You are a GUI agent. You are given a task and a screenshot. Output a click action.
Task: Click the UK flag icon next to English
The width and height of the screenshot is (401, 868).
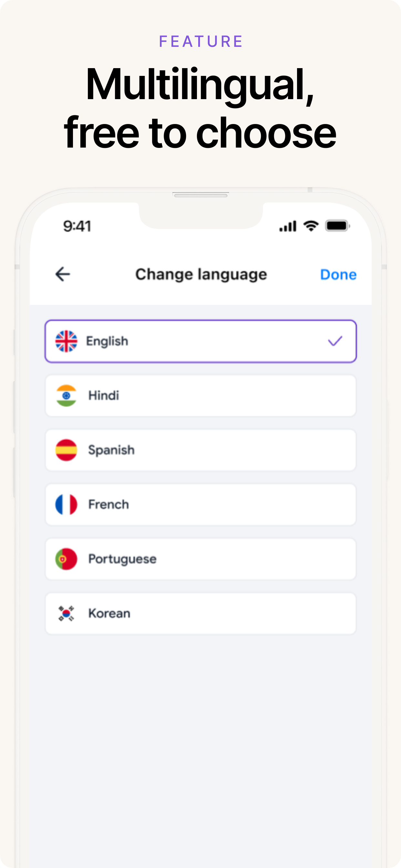(66, 341)
